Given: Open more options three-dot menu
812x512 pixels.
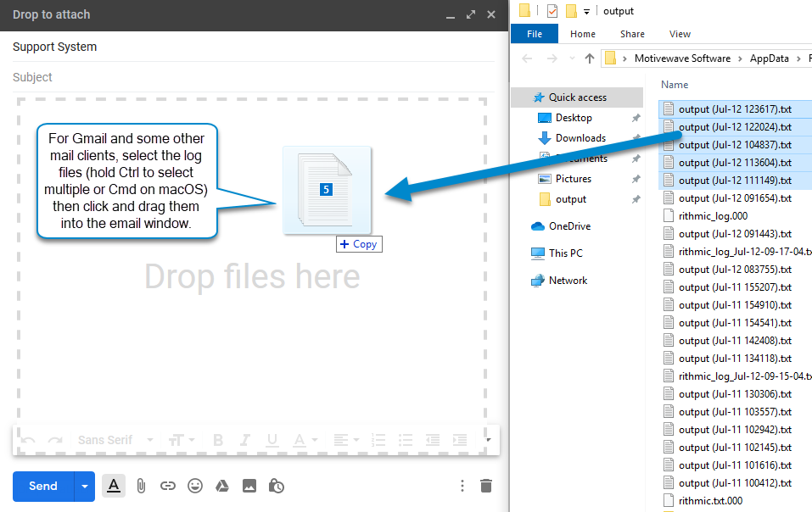Looking at the screenshot, I should pyautogui.click(x=462, y=486).
